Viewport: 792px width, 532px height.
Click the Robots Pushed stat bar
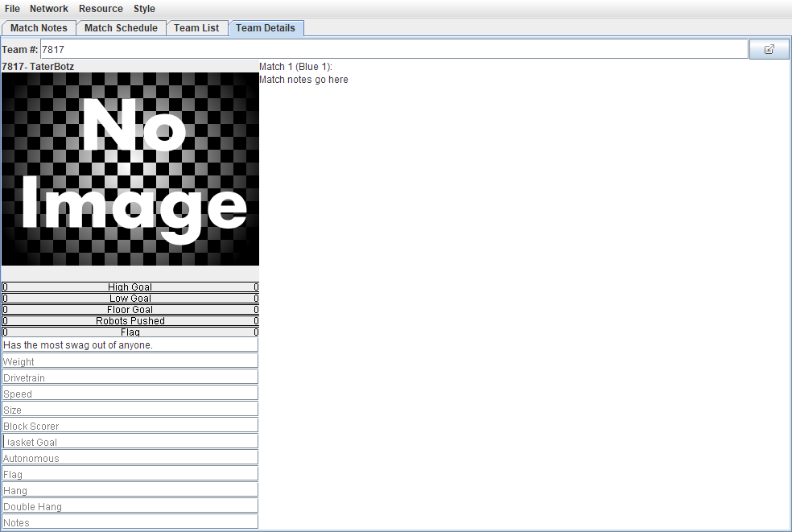[130, 321]
